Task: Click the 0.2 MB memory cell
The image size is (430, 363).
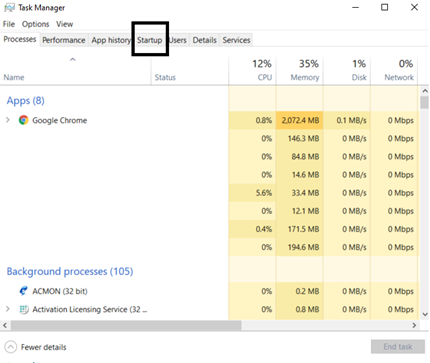Action: point(299,291)
